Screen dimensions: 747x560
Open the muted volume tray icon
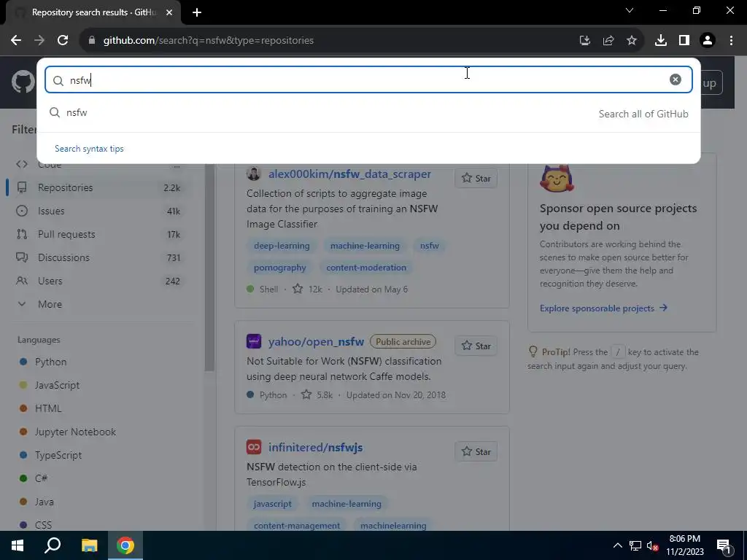(x=652, y=545)
